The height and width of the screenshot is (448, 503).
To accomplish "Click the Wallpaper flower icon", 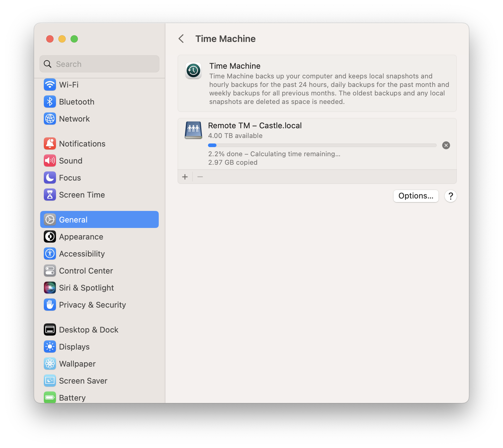I will (50, 364).
